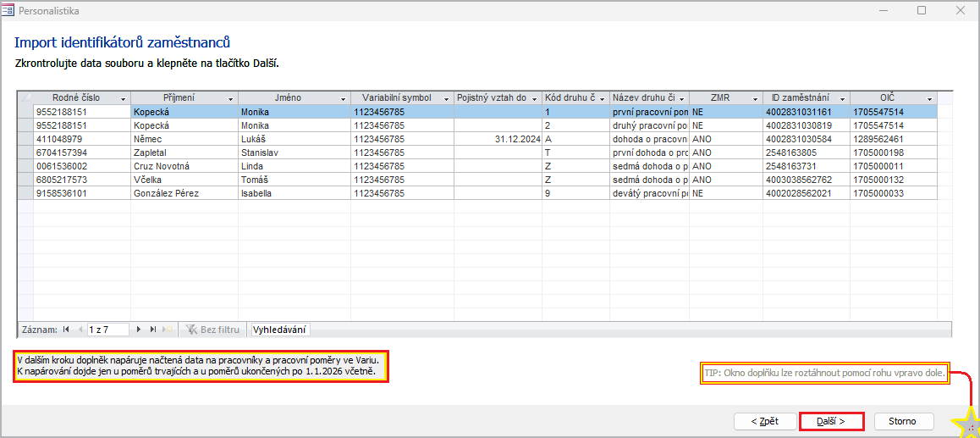Viewport: 980px width, 438px height.
Task: Jump to last record arrow
Action: pos(153,330)
